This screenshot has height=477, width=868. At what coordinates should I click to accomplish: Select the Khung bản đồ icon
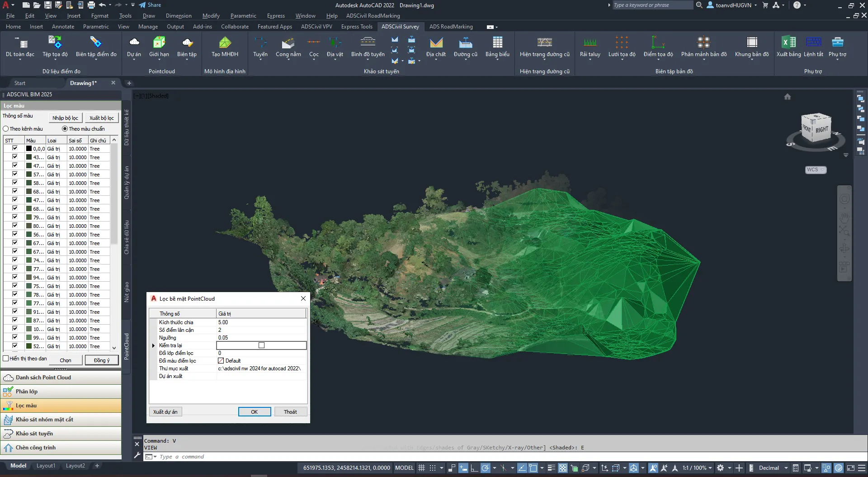coord(752,43)
